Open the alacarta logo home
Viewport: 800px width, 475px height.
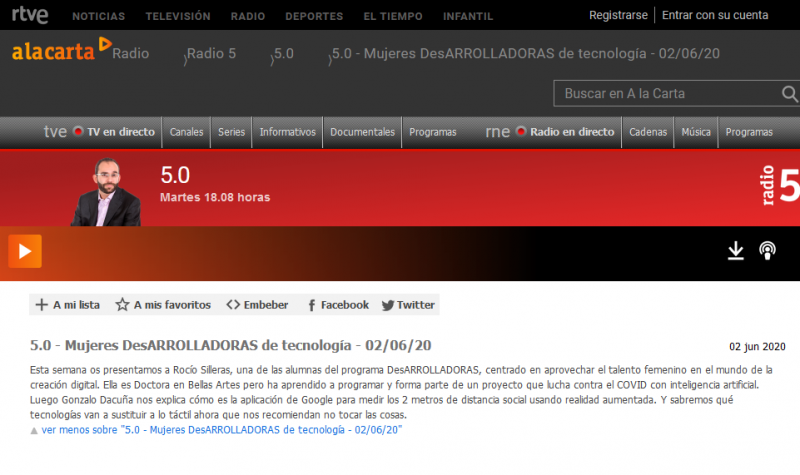tap(61, 51)
